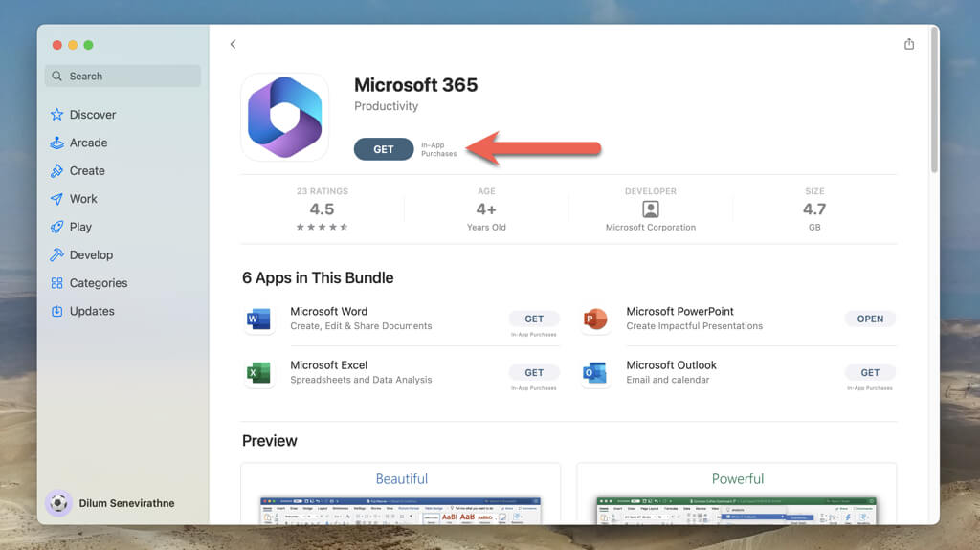Image resolution: width=980 pixels, height=550 pixels.
Task: Click the developer person icon
Action: click(651, 209)
